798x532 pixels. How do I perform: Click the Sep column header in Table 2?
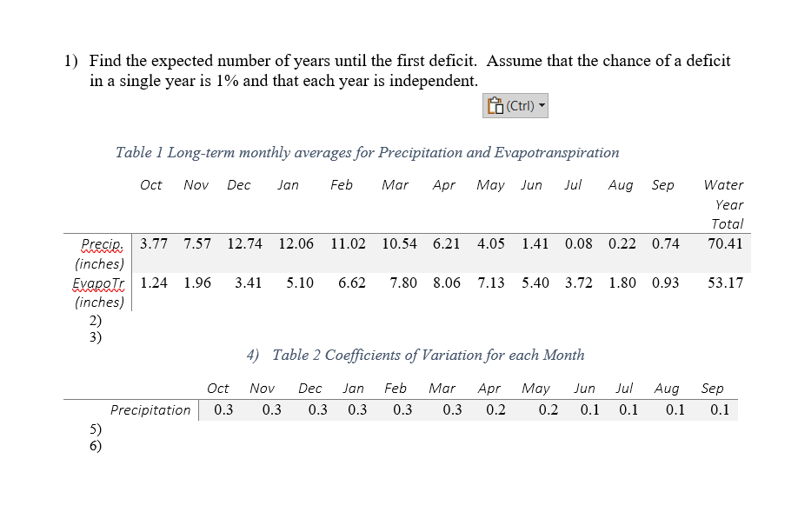click(713, 388)
